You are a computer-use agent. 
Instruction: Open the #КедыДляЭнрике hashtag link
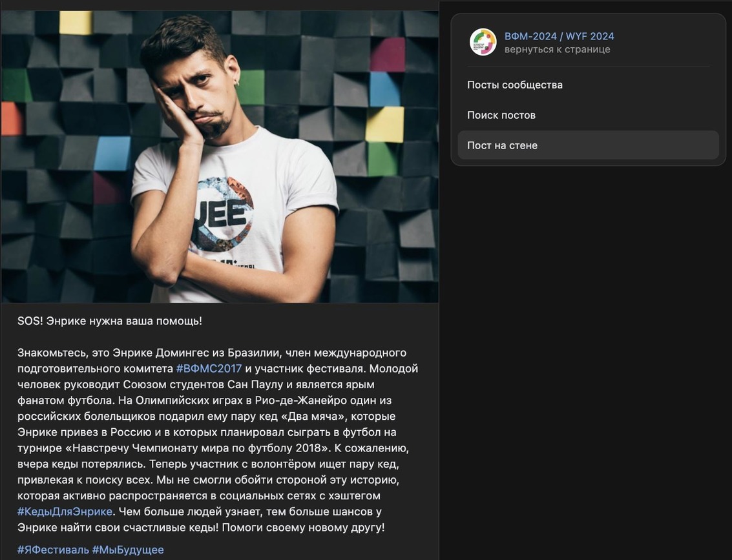(65, 512)
